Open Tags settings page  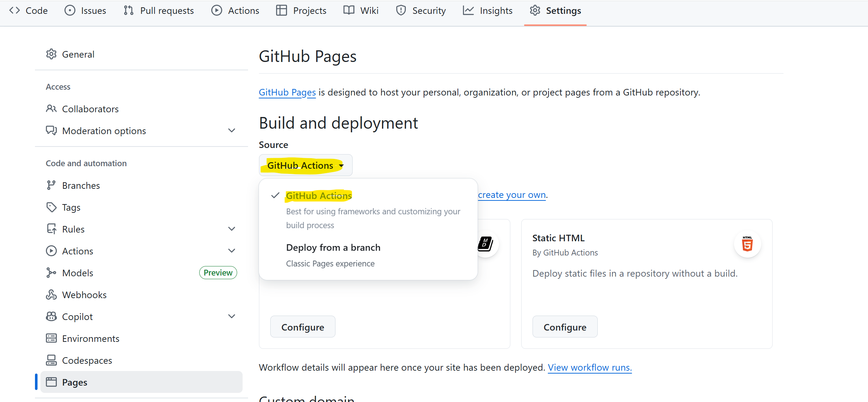pos(141,207)
